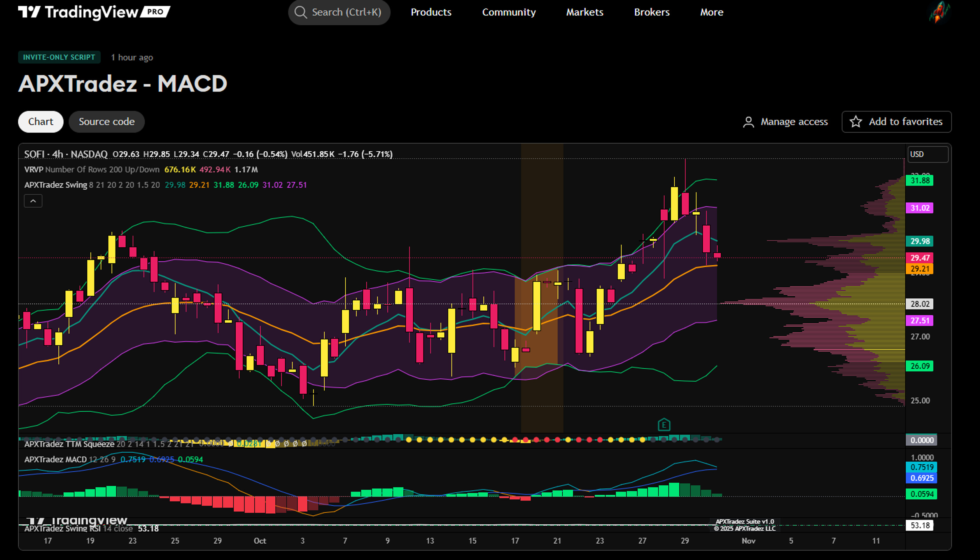
Task: Click the red 29.47 last price label
Action: click(x=920, y=258)
